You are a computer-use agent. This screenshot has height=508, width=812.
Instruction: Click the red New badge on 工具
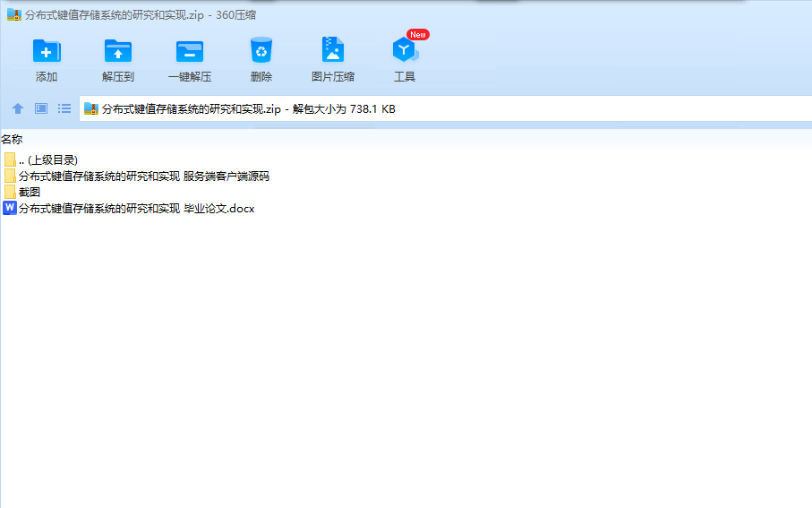pyautogui.click(x=418, y=34)
